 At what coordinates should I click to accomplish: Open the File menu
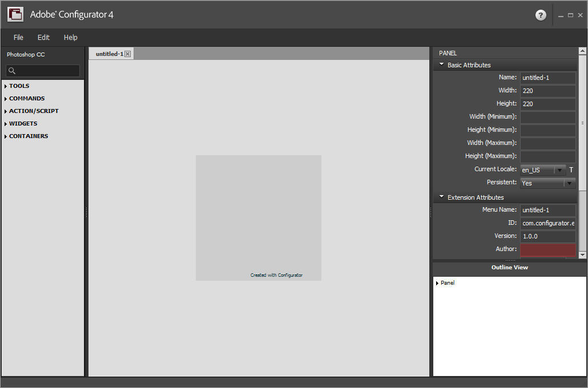[x=18, y=37]
